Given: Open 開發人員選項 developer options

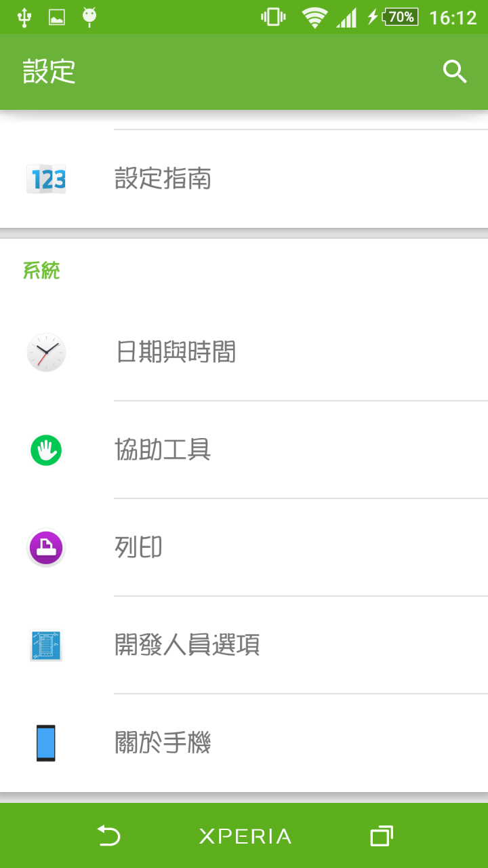Looking at the screenshot, I should 244,645.
